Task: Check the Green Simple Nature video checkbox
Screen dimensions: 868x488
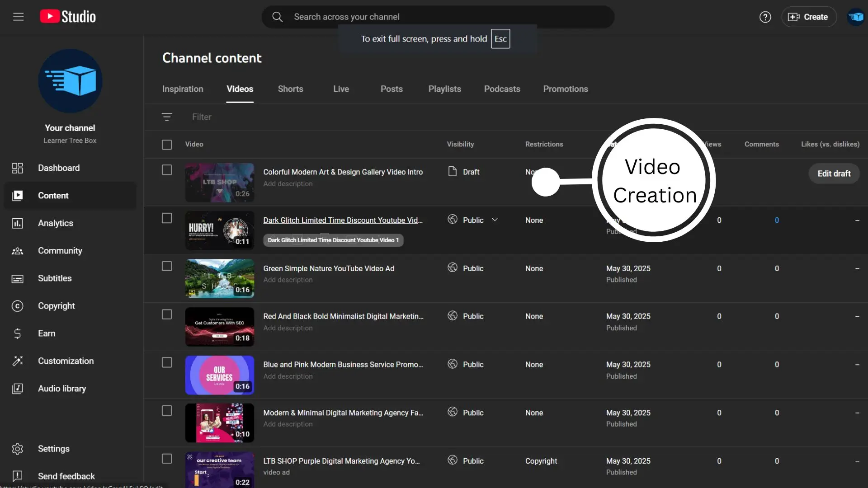Action: [x=167, y=267]
